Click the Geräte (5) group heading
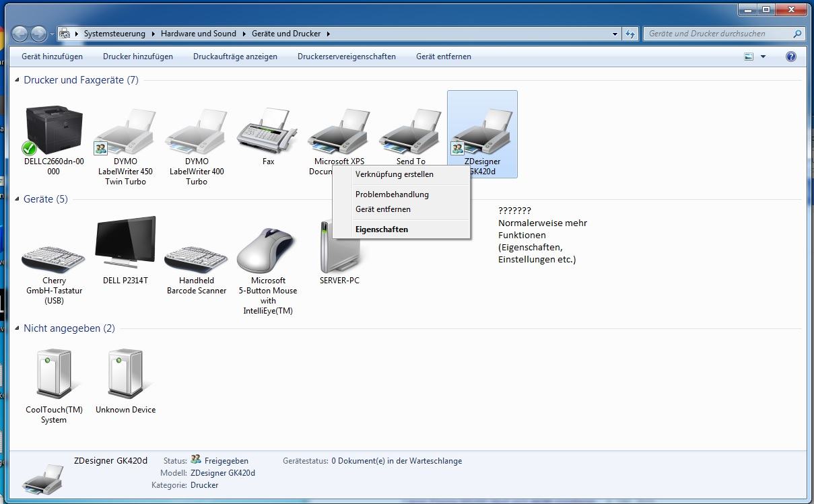The height and width of the screenshot is (504, 814). (46, 199)
